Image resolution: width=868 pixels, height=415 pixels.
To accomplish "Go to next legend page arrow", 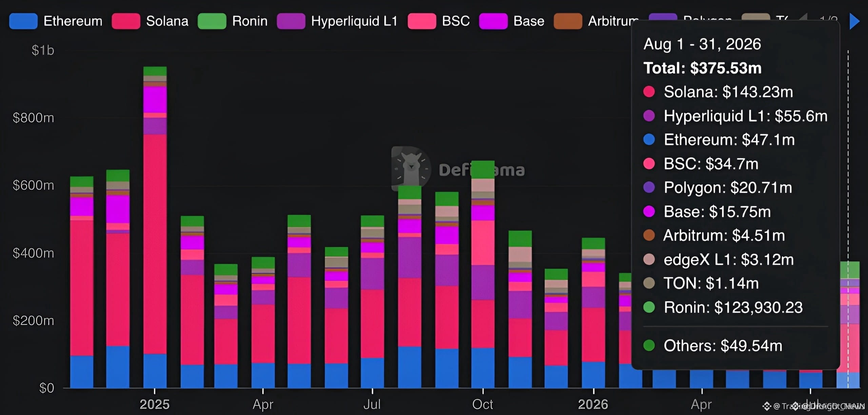I will click(855, 21).
